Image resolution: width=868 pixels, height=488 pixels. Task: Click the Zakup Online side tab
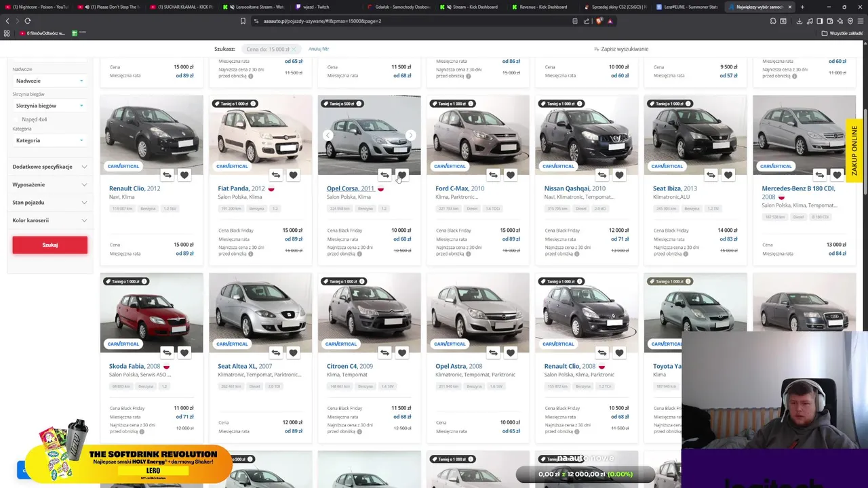click(854, 150)
